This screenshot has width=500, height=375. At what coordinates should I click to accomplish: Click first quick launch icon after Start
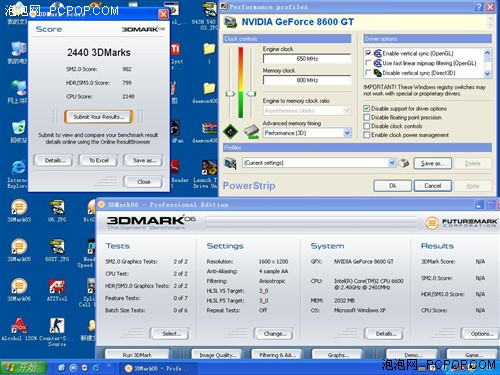click(x=62, y=368)
